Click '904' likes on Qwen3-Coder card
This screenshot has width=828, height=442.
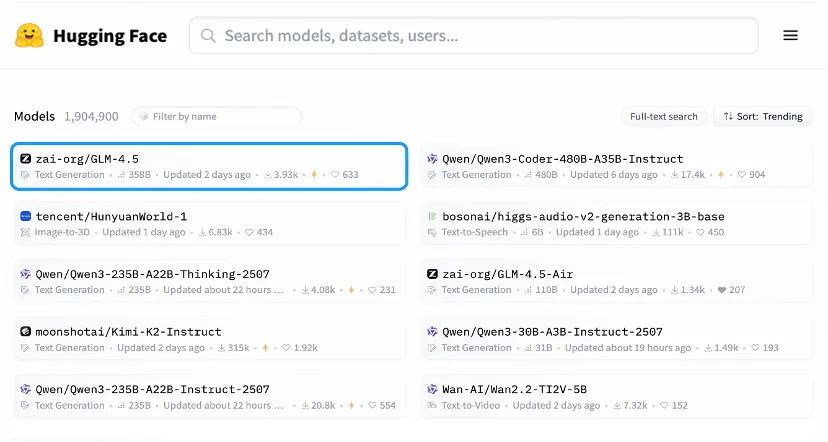[x=757, y=174]
